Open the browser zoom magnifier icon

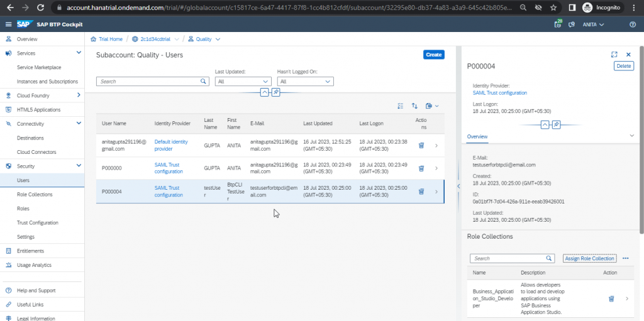point(523,8)
